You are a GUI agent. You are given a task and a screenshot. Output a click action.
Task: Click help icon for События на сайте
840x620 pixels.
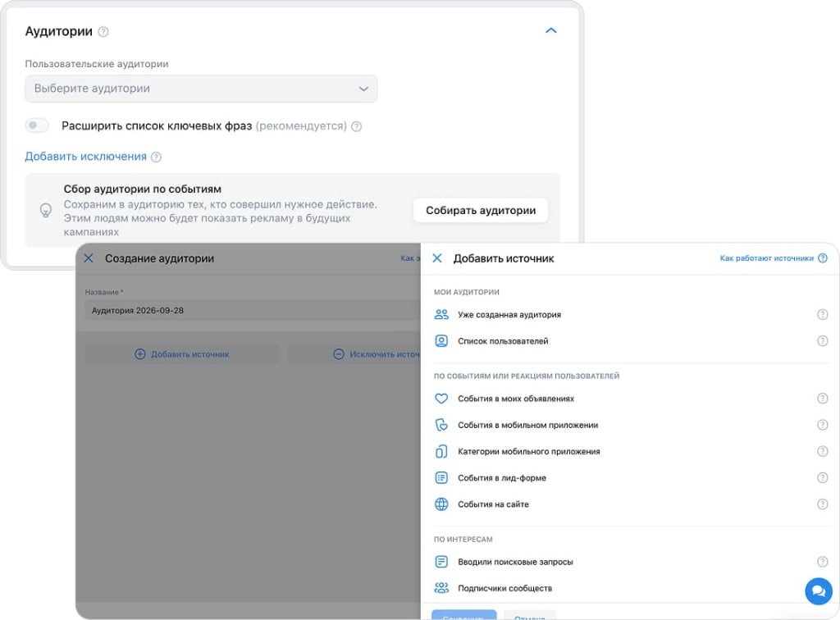click(822, 504)
